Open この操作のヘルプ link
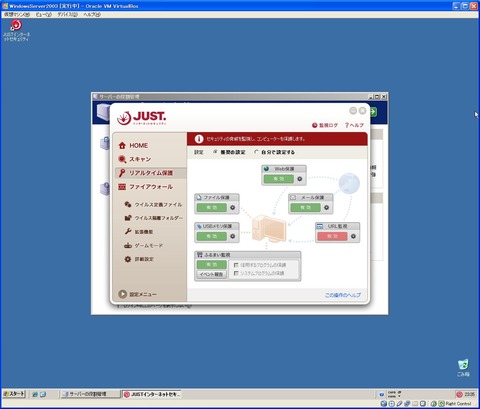480x409 pixels. [x=343, y=295]
